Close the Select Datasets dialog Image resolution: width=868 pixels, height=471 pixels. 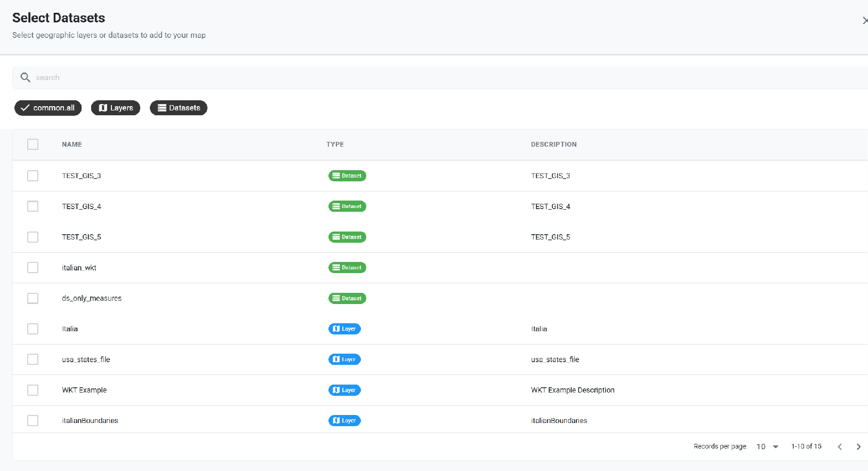(x=865, y=20)
